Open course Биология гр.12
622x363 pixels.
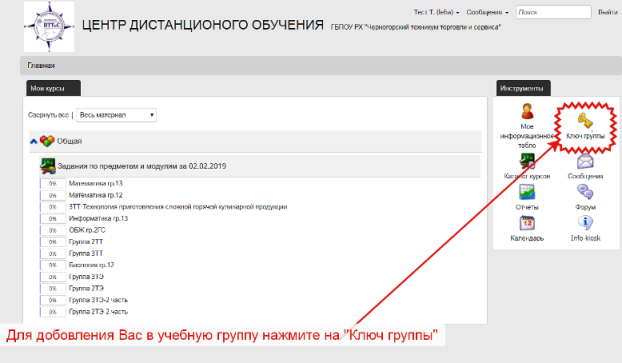[91, 265]
